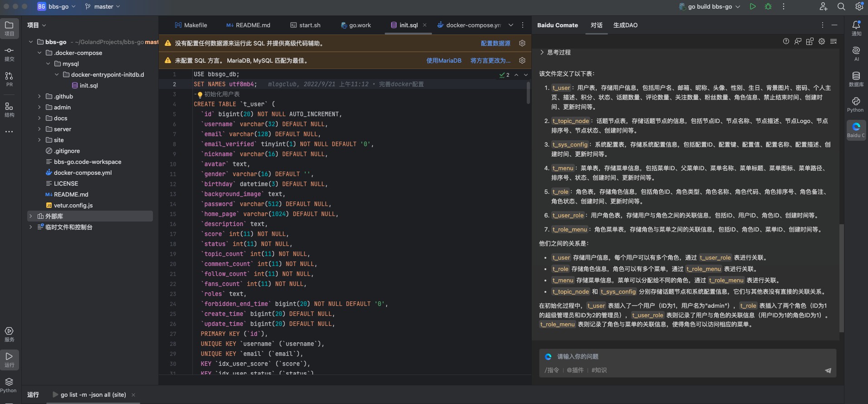
Task: Run the 'go build bbs-go' configuration
Action: point(753,6)
